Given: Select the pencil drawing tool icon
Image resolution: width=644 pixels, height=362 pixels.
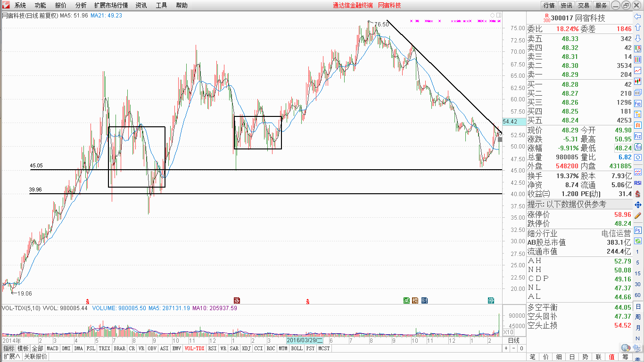Looking at the screenshot, I should [638, 215].
